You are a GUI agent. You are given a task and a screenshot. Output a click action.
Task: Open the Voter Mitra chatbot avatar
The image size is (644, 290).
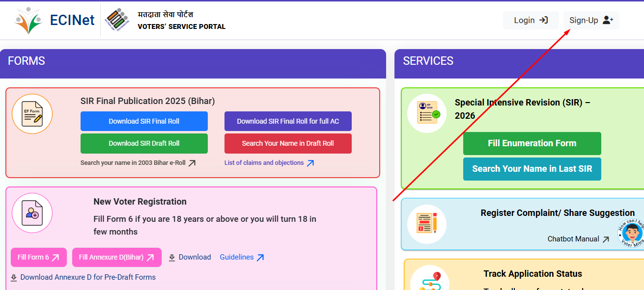631,233
